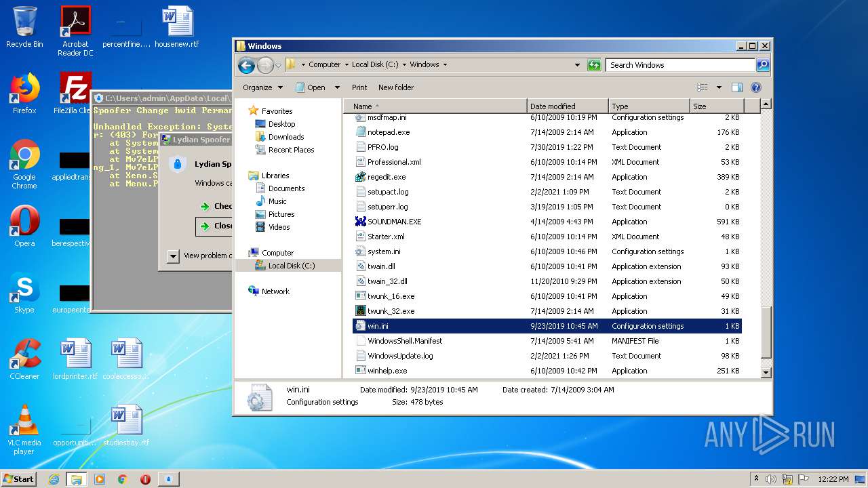The height and width of the screenshot is (488, 868).
Task: Select the regedit.exe file icon
Action: pos(361,177)
